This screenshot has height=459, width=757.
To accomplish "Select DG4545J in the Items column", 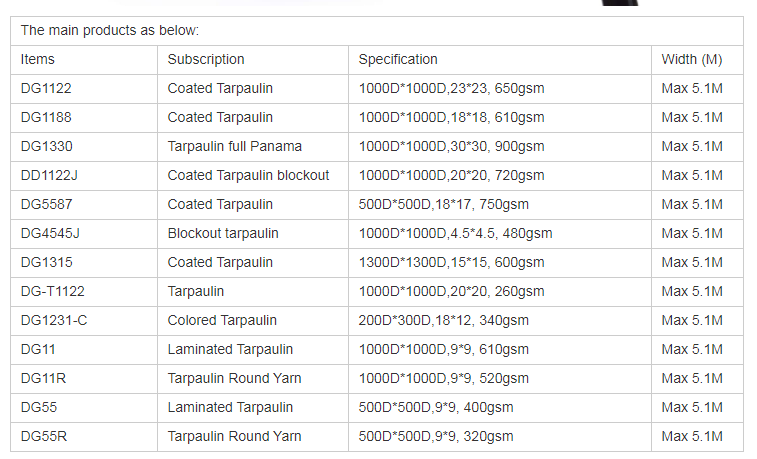I will coord(50,233).
